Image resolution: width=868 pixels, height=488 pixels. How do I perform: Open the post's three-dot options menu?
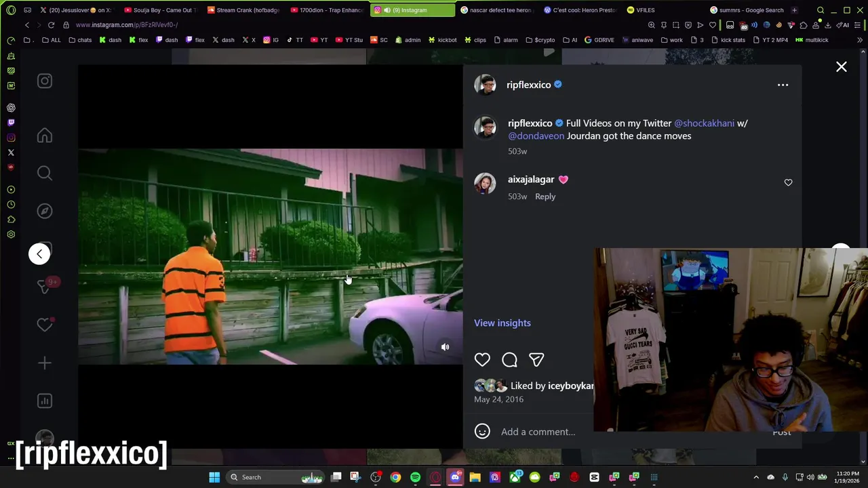tap(783, 85)
